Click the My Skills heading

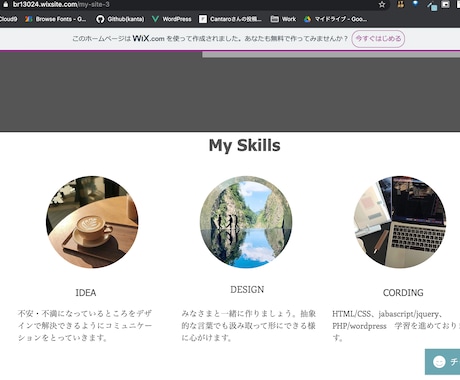[245, 146]
